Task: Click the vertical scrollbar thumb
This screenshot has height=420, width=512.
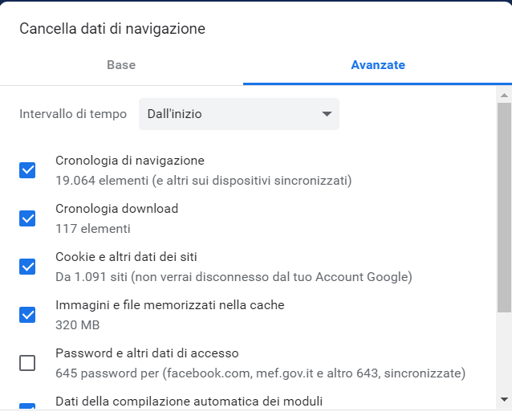Action: pos(504,207)
